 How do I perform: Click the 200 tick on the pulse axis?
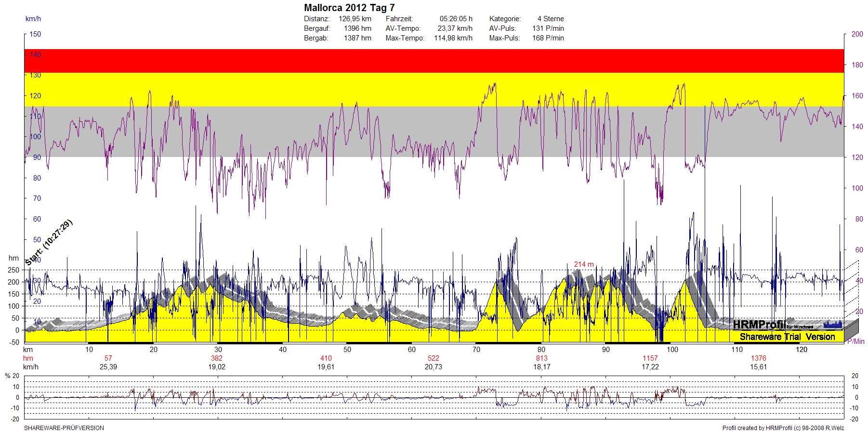(x=857, y=34)
